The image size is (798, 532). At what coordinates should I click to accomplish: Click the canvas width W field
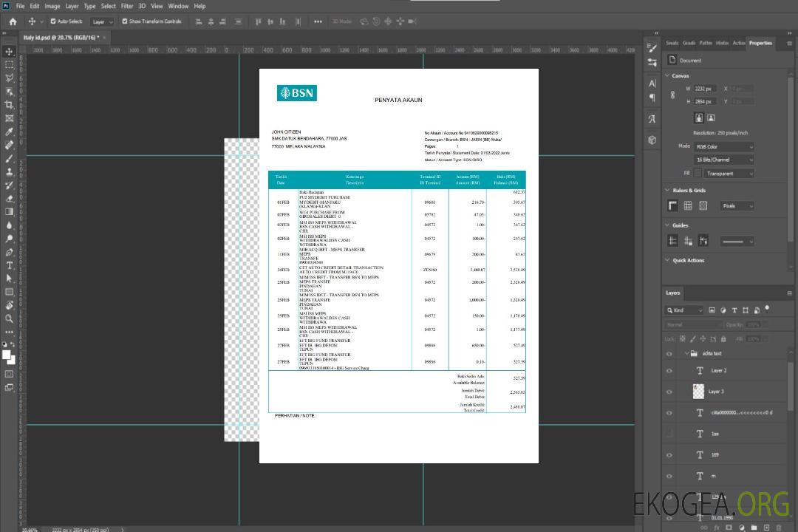[x=706, y=89]
